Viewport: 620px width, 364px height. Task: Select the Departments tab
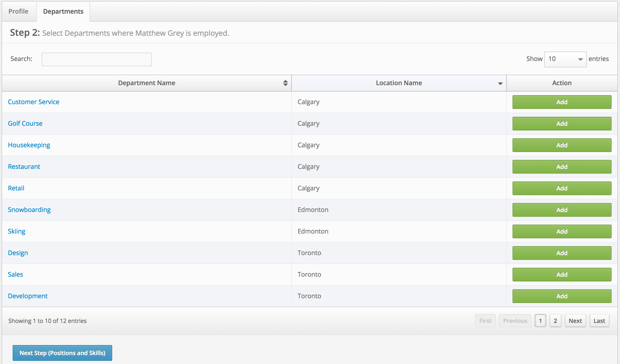[63, 11]
